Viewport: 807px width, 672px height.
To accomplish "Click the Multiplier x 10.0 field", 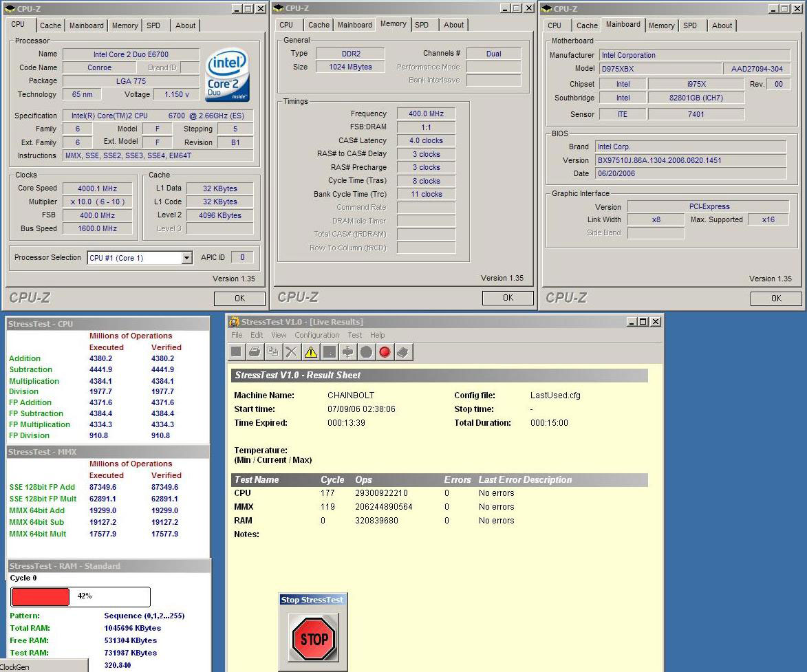I will pyautogui.click(x=97, y=202).
